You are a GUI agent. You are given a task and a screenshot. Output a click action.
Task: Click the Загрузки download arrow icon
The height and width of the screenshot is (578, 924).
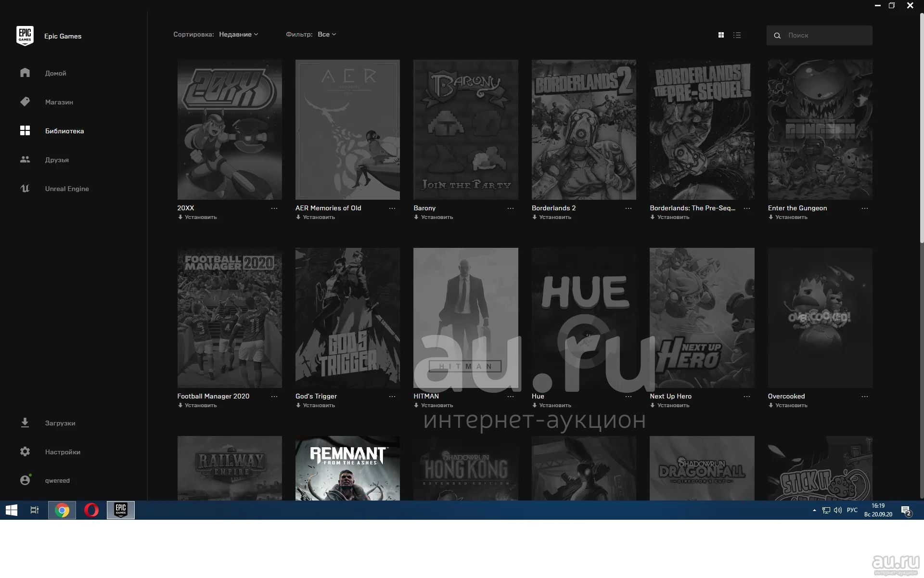tap(25, 423)
